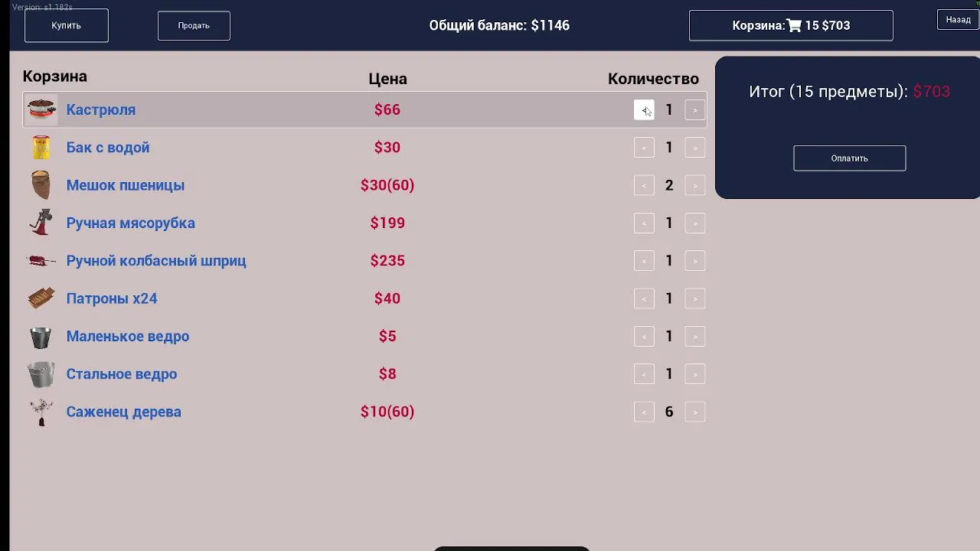
Task: Click the Саженец дерева sapling icon
Action: point(41,412)
